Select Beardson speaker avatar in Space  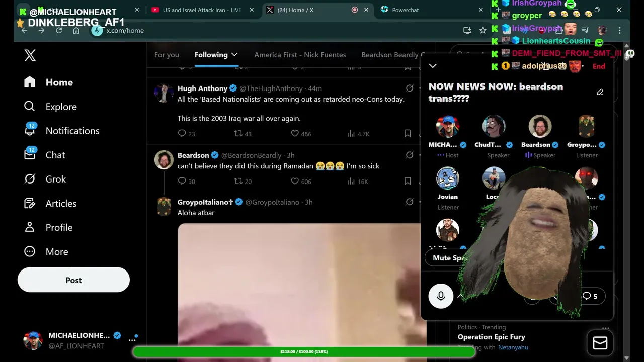point(540,126)
